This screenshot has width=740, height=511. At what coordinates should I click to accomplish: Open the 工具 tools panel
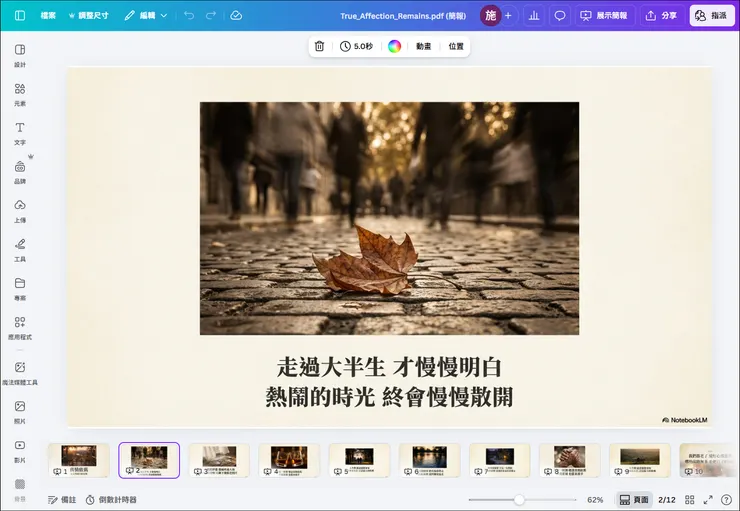coord(20,250)
